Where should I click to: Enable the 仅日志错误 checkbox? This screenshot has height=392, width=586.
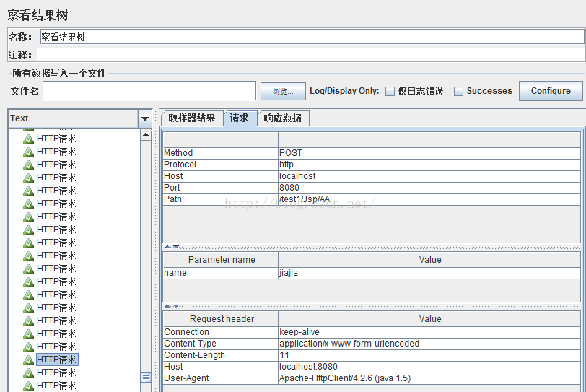pos(390,91)
